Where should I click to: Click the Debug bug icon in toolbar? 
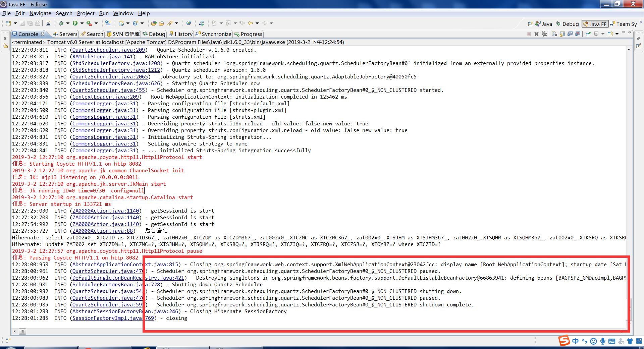(61, 23)
